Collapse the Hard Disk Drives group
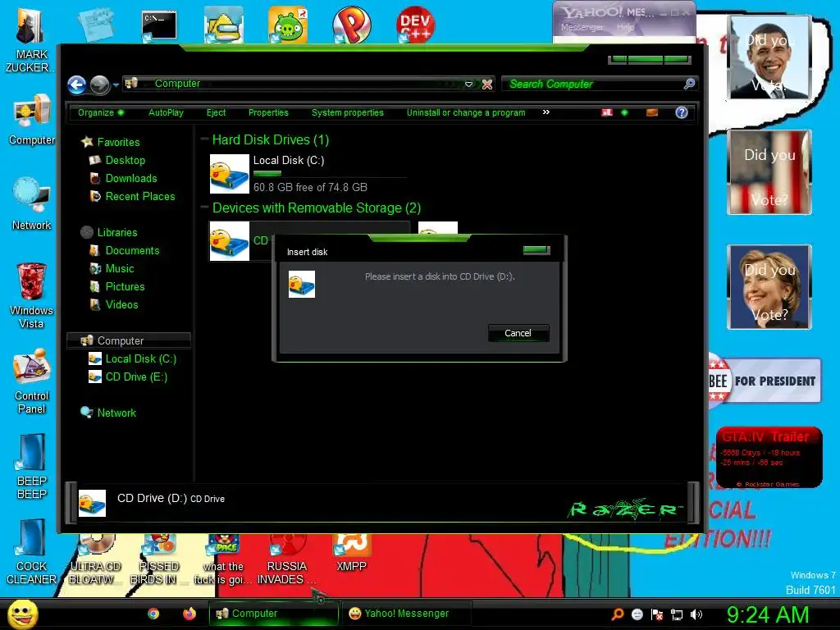 point(204,139)
